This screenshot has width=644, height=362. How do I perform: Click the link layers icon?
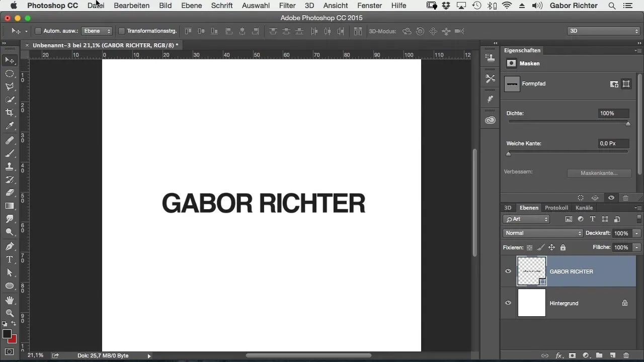tap(545, 355)
